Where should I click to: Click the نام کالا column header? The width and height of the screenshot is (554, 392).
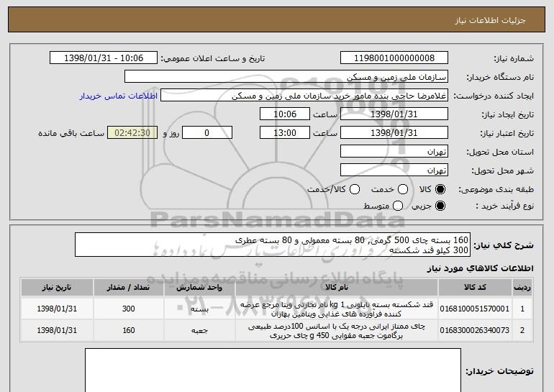click(337, 287)
